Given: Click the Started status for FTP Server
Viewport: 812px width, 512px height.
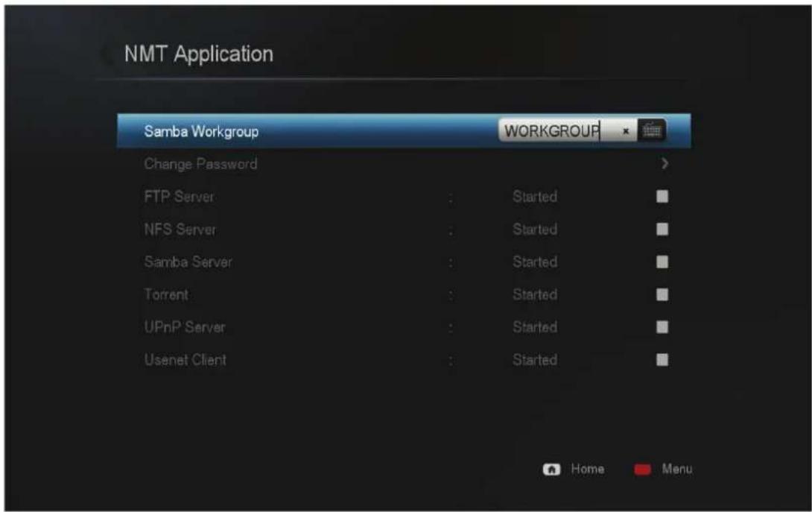Looking at the screenshot, I should coord(535,197).
